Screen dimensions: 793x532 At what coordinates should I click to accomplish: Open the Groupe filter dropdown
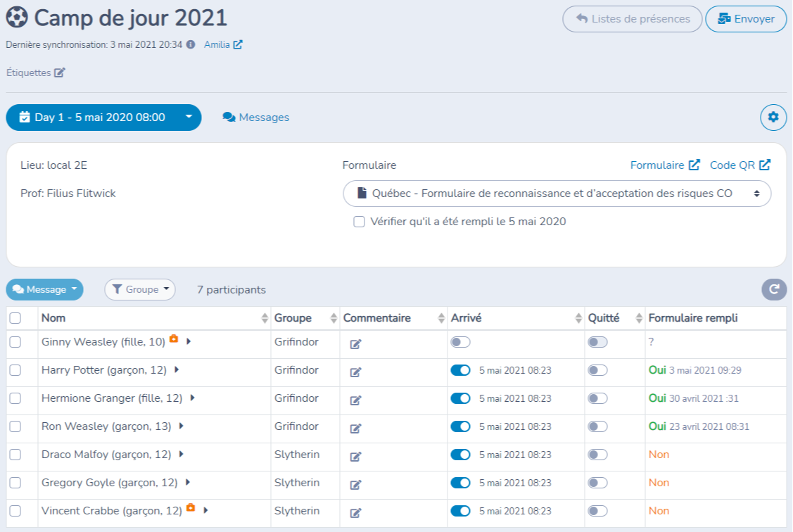pyautogui.click(x=140, y=289)
